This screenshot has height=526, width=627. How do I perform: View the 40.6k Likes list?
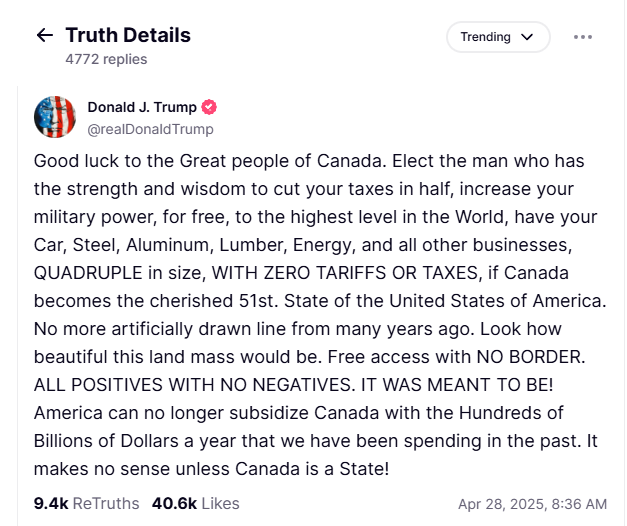pyautogui.click(x=195, y=503)
